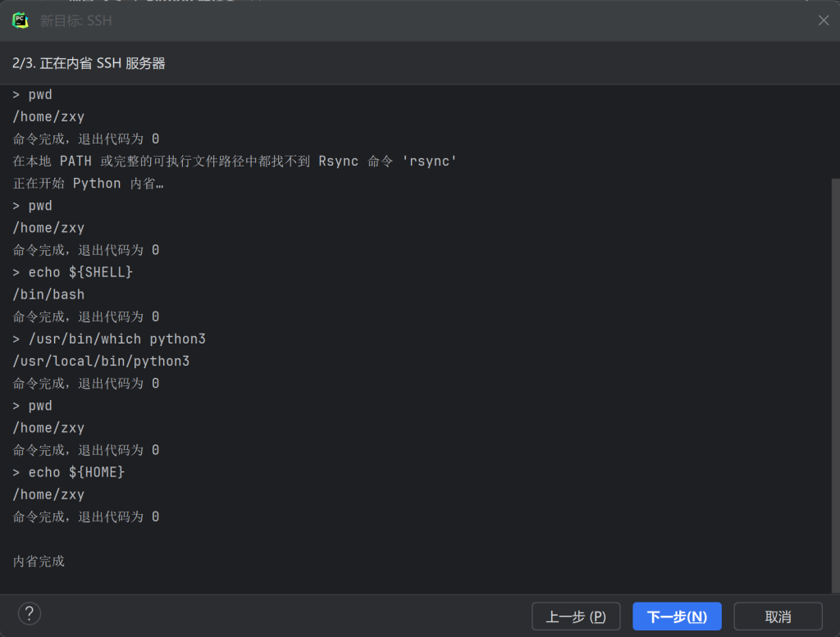840x637 pixels.
Task: Select the /bin/bash output line
Action: click(x=48, y=294)
